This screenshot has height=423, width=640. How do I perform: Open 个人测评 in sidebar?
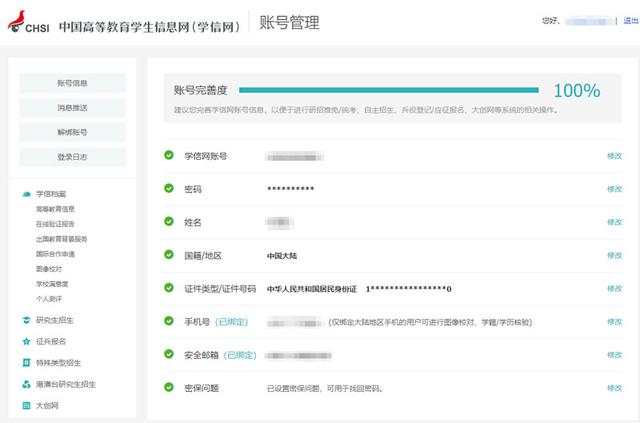click(x=49, y=299)
